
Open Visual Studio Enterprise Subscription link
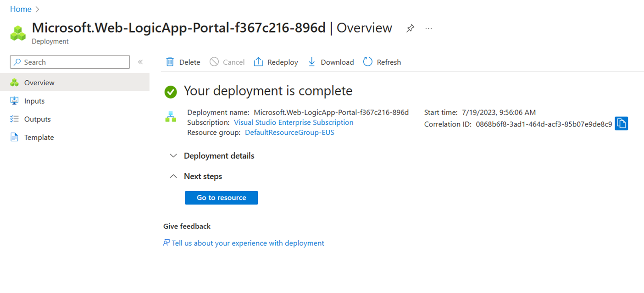294,122
